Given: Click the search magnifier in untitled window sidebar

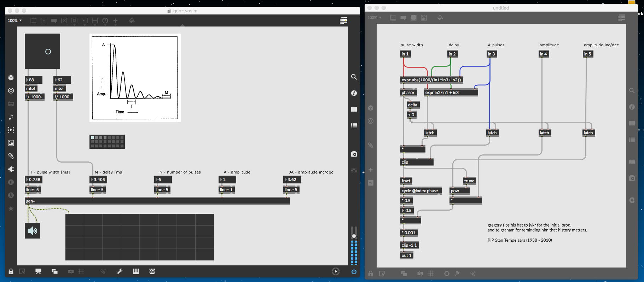Looking at the screenshot, I should tap(632, 91).
